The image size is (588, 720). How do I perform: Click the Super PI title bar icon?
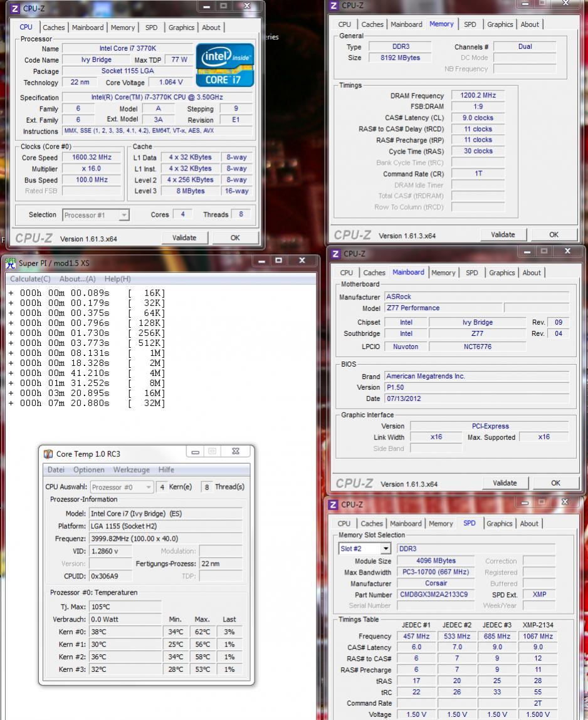pyautogui.click(x=11, y=263)
